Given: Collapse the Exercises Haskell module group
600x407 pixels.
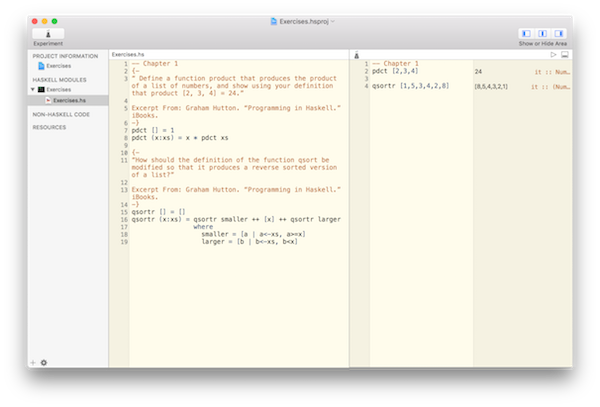Looking at the screenshot, I should (33, 90).
